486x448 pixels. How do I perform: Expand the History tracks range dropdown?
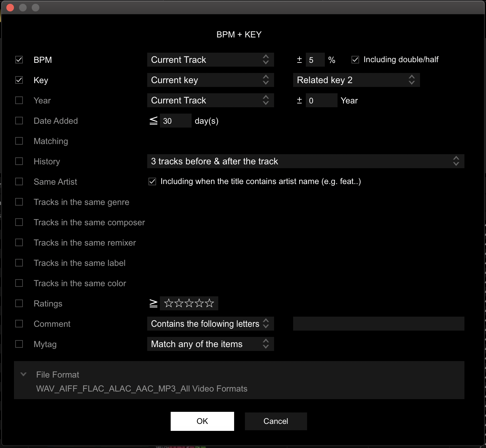click(305, 161)
